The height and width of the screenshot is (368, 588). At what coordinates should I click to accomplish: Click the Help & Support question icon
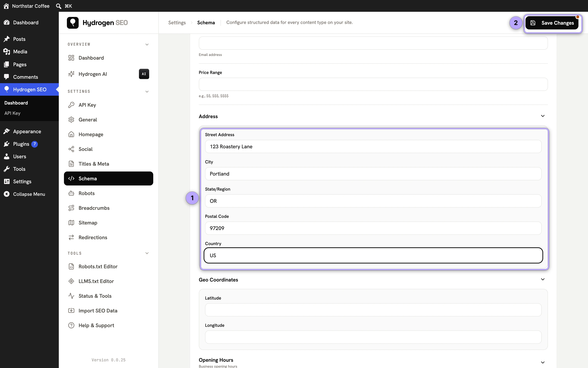[x=71, y=325]
